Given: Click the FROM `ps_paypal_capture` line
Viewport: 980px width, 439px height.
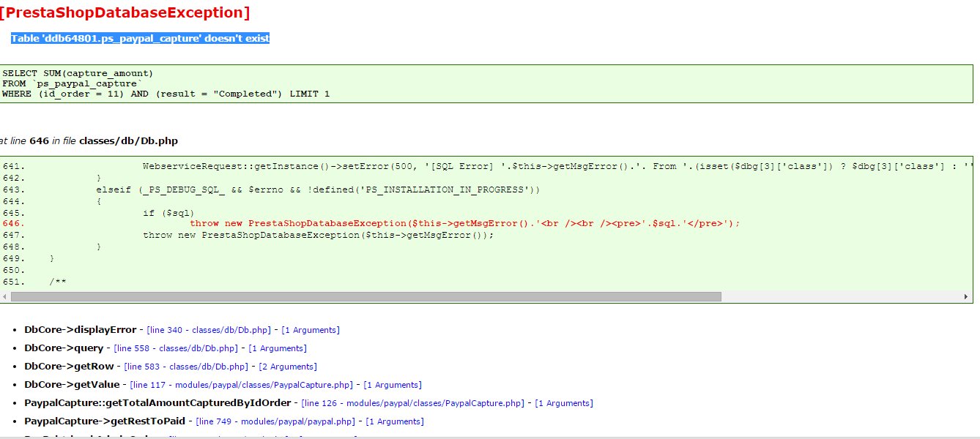Looking at the screenshot, I should point(70,83).
